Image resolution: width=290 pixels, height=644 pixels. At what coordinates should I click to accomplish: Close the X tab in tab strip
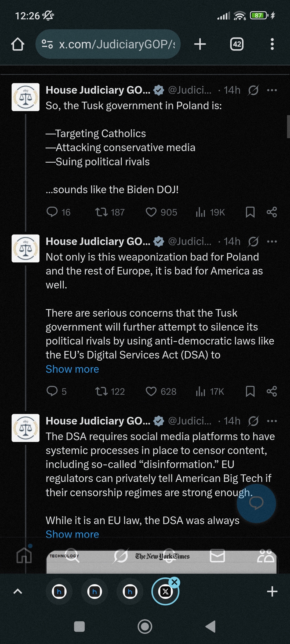[175, 582]
